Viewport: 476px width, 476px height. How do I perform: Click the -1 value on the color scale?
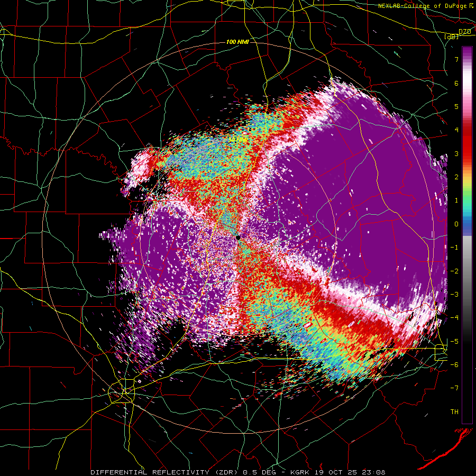(454, 247)
